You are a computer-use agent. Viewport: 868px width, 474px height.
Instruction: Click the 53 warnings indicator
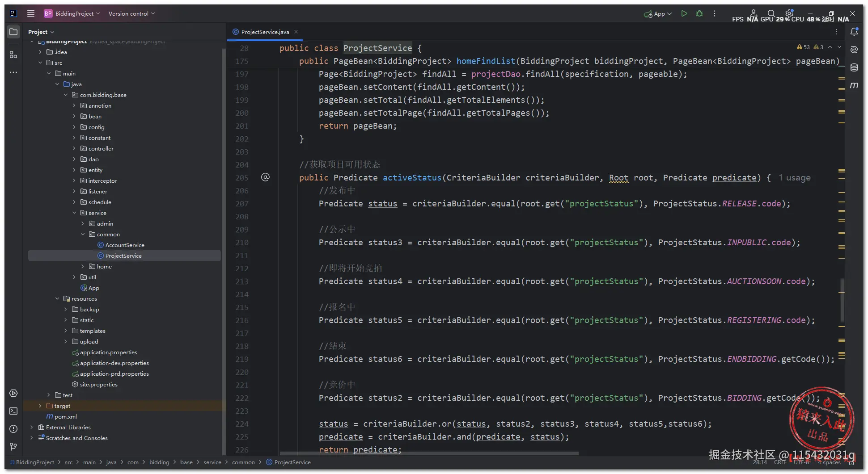804,47
